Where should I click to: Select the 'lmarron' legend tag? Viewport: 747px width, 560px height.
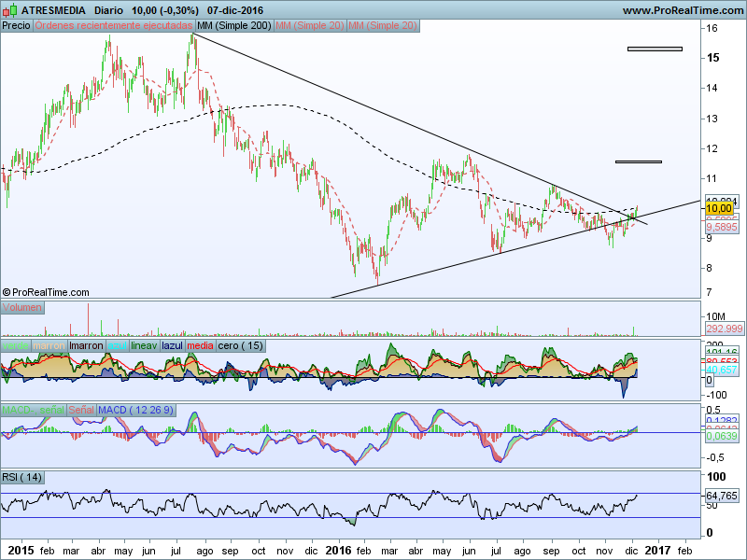pyautogui.click(x=86, y=345)
